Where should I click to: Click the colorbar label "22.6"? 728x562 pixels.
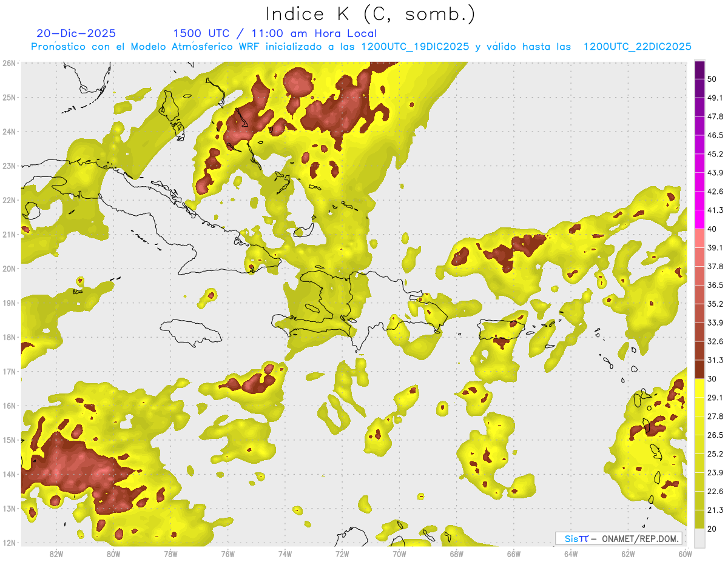pyautogui.click(x=716, y=491)
